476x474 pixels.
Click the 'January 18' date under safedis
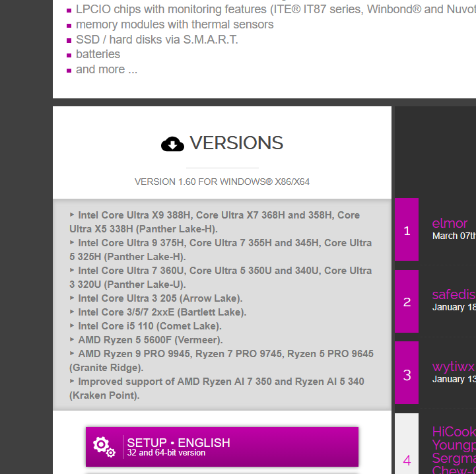pyautogui.click(x=454, y=307)
